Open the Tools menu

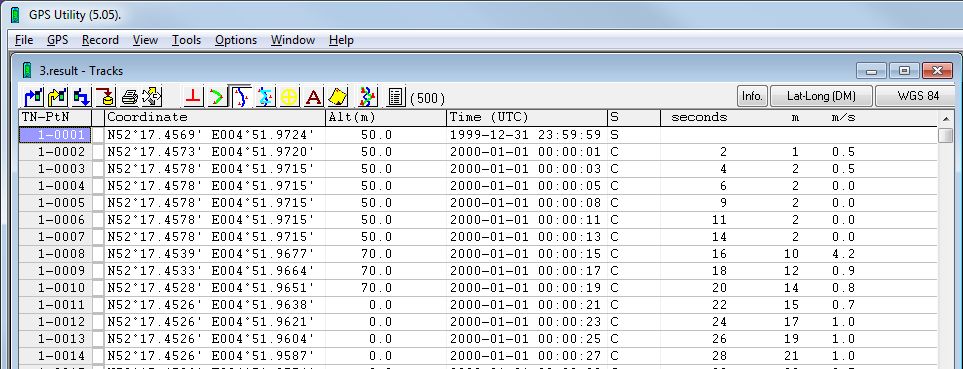(186, 40)
